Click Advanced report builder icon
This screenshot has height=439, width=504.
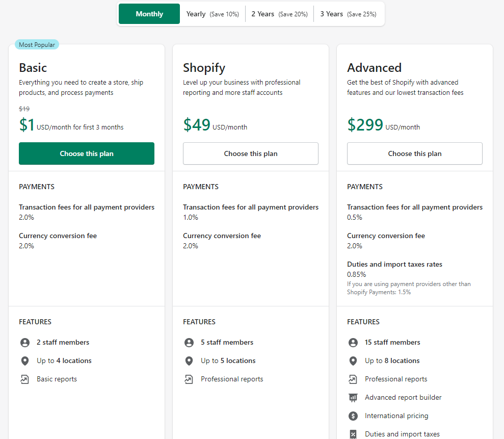pos(353,398)
